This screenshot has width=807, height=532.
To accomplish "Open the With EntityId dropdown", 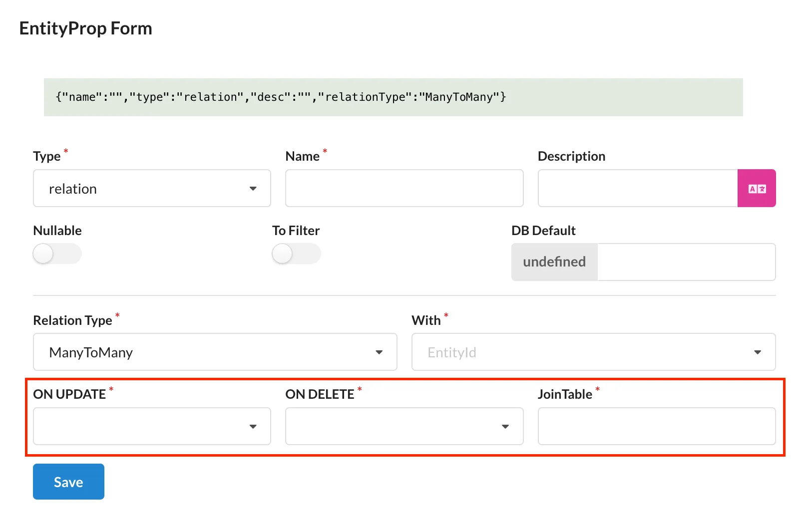I will coord(593,352).
